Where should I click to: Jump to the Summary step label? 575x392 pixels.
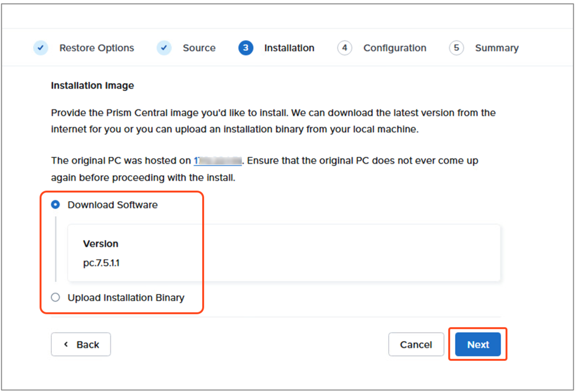(x=497, y=48)
